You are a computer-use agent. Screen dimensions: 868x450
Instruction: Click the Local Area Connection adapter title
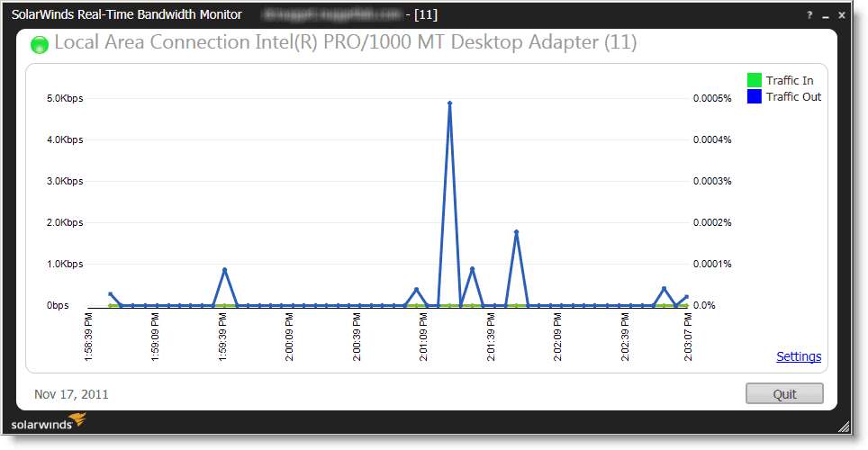pos(346,42)
